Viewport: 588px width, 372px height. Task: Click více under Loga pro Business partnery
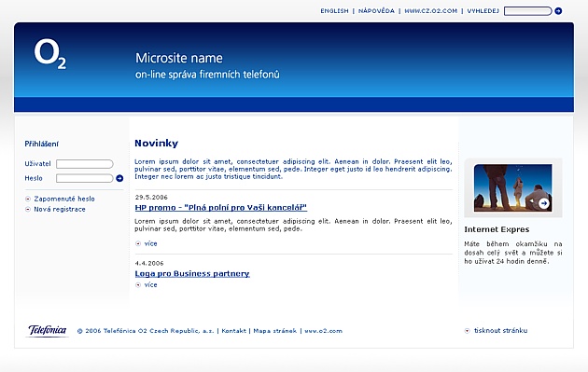coord(151,284)
